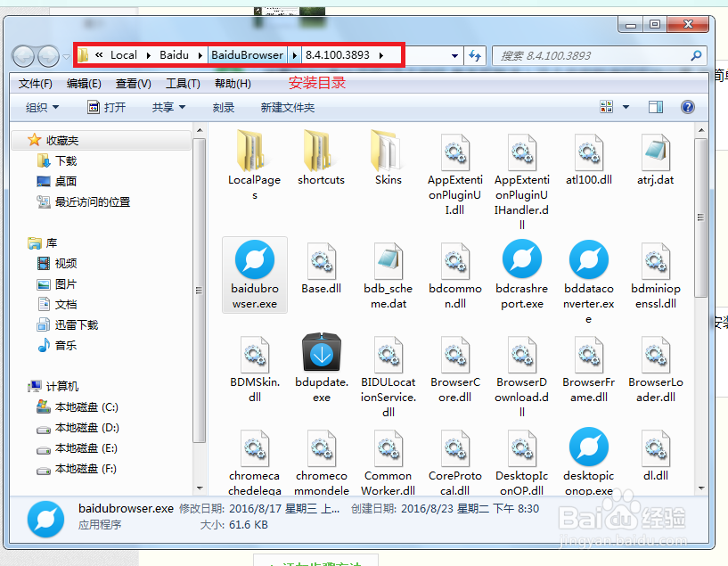Click the navigation pane scrollbar

point(200,291)
